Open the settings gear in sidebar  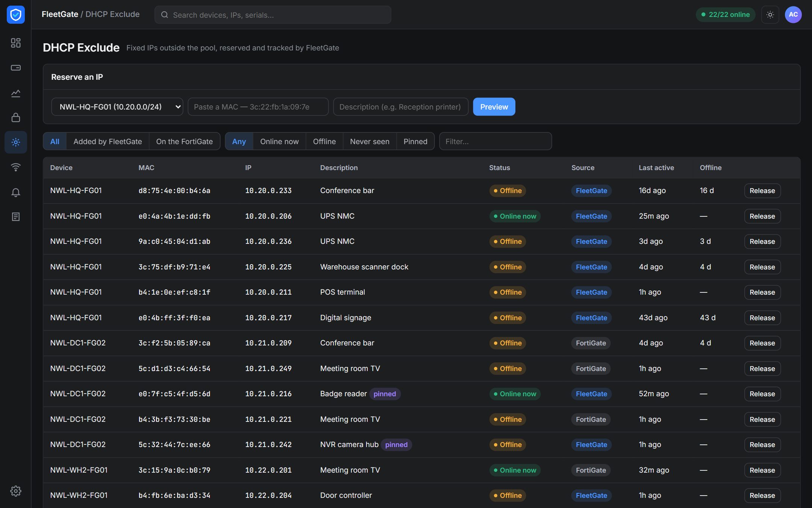16,491
